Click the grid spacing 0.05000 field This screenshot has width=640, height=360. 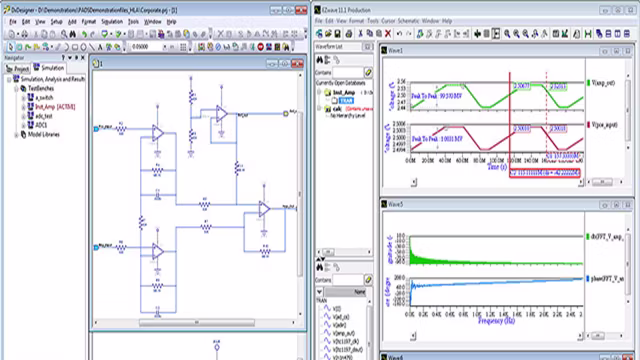[146, 47]
